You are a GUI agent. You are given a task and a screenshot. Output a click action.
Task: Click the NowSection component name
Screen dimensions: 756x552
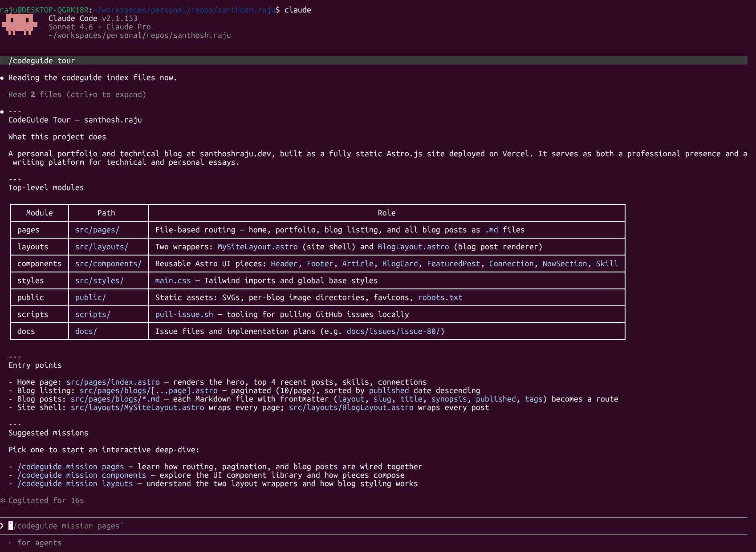[x=565, y=264]
